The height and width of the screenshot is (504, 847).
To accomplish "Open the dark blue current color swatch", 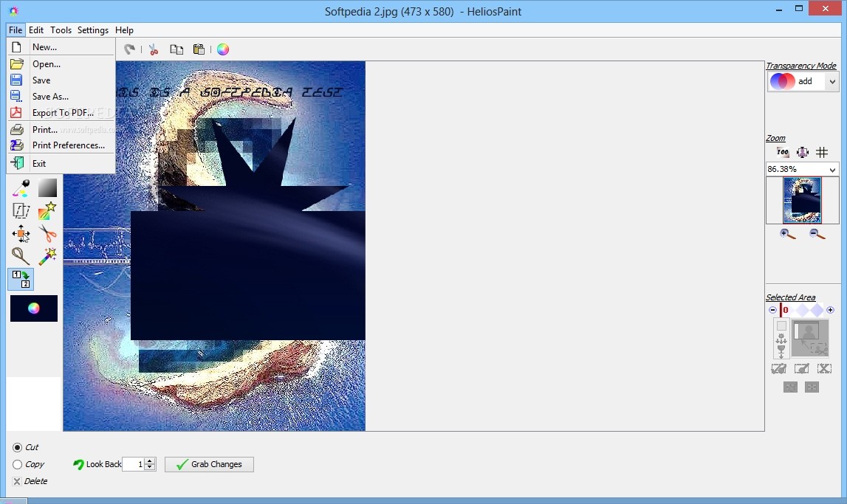I will tap(34, 308).
